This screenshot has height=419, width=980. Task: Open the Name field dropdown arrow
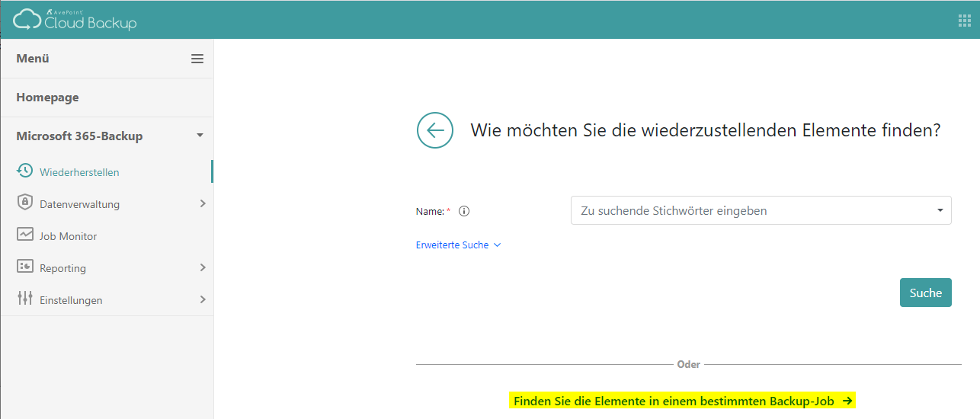[940, 210]
